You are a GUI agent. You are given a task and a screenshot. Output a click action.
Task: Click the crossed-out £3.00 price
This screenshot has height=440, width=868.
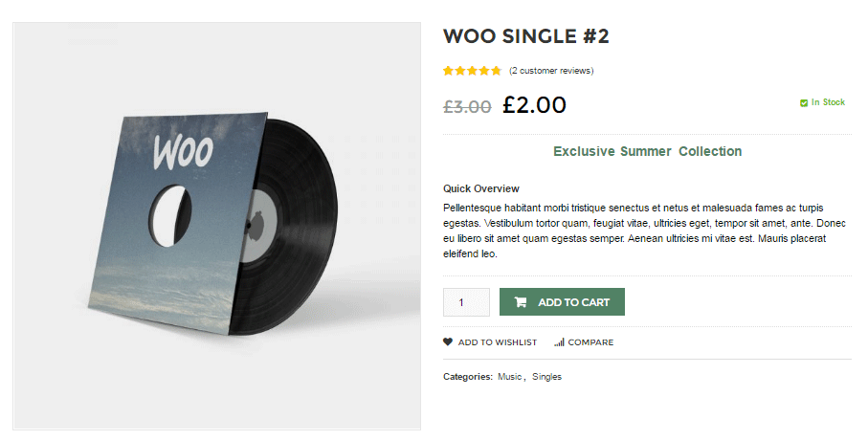(x=467, y=106)
